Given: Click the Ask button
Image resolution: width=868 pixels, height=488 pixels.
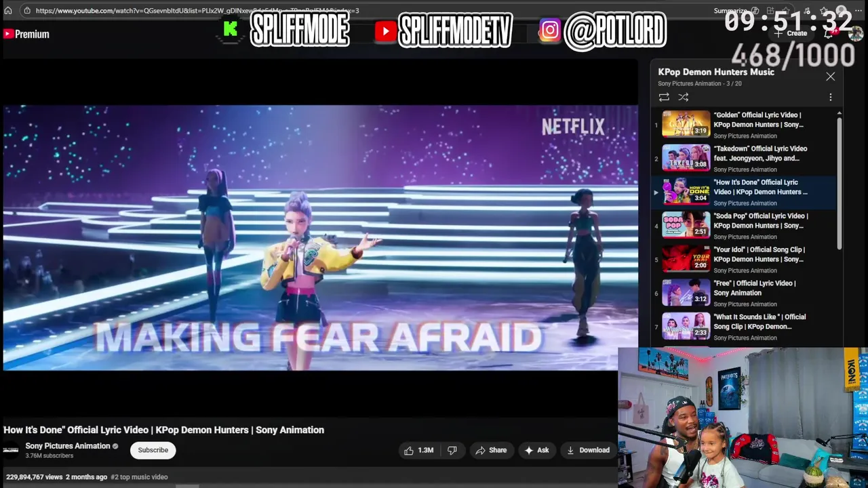Looking at the screenshot, I should (x=536, y=450).
